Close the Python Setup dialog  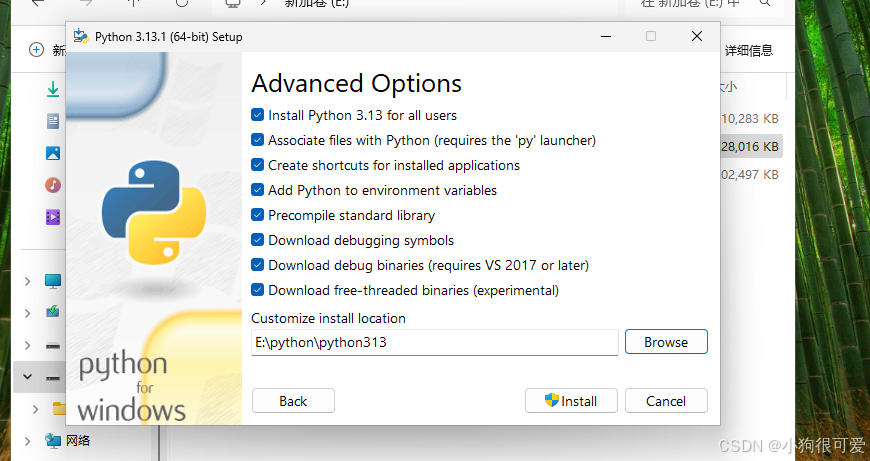pos(697,37)
